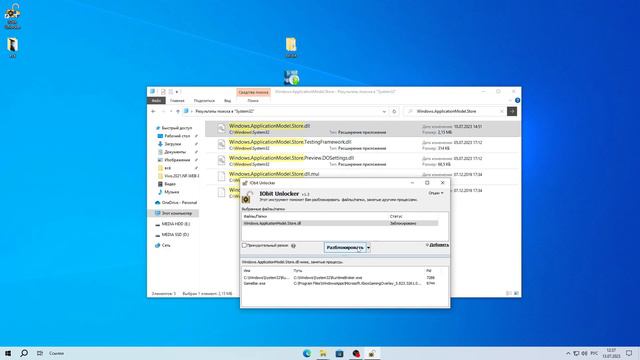
Task: Click the Add link in IObit Unlocker
Action: 439,245
